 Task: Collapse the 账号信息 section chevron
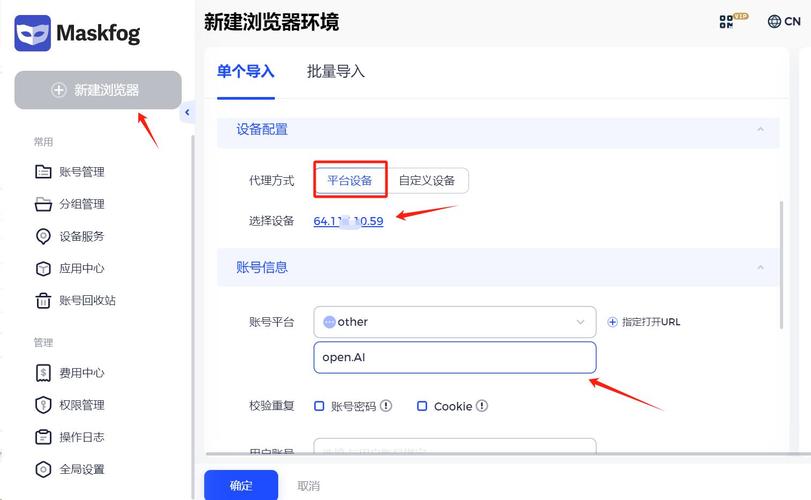[760, 267]
